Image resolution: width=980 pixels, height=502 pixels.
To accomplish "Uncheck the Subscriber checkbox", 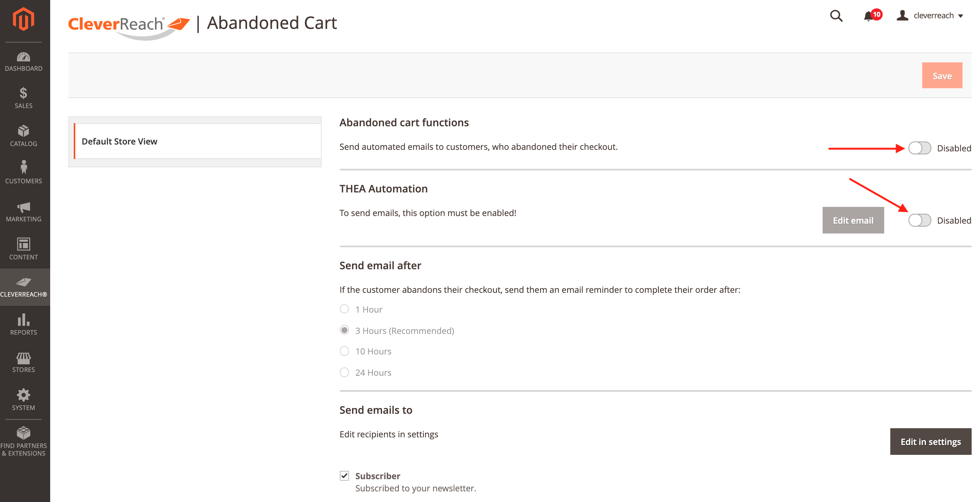I will point(344,475).
